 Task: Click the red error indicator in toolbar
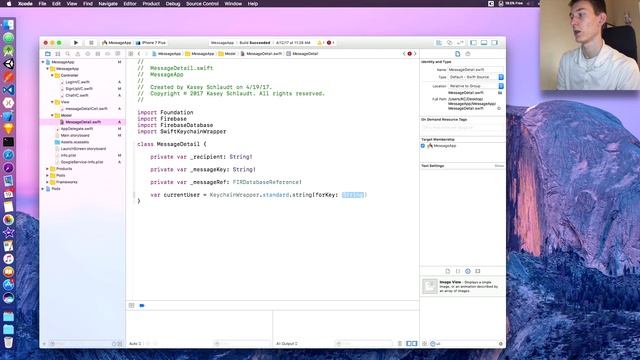(x=330, y=43)
